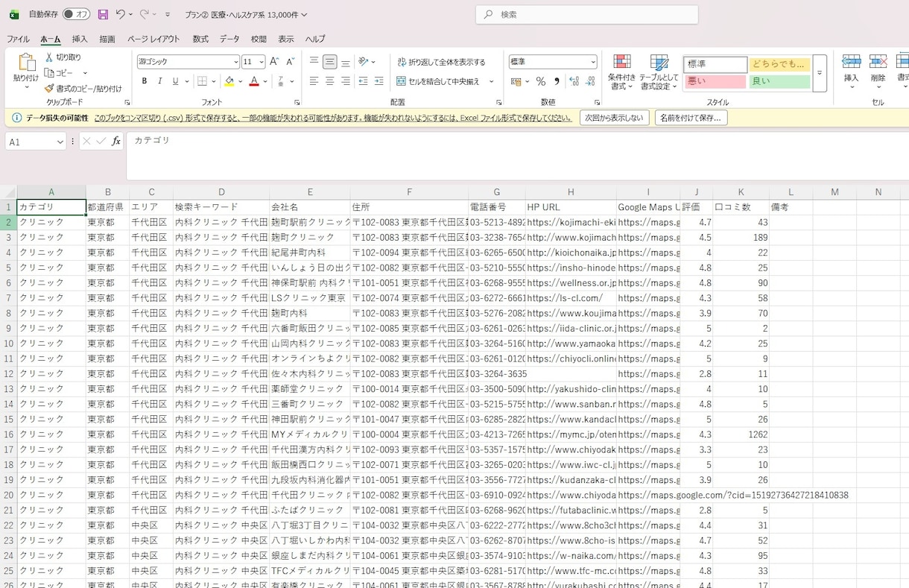This screenshot has width=909, height=588.
Task: Open the font size dropdown showing 11
Action: pos(262,62)
